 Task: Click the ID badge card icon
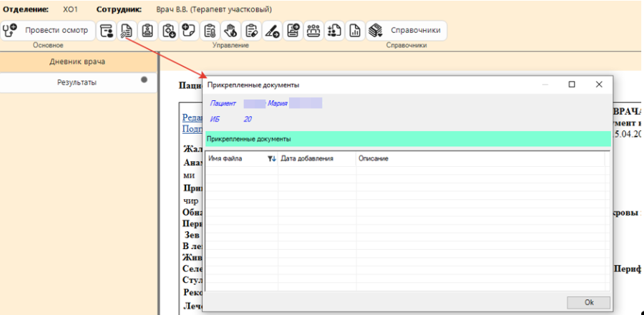pos(147,30)
